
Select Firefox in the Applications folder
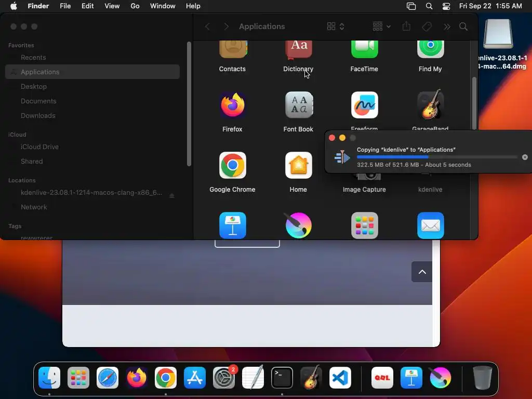click(x=233, y=105)
